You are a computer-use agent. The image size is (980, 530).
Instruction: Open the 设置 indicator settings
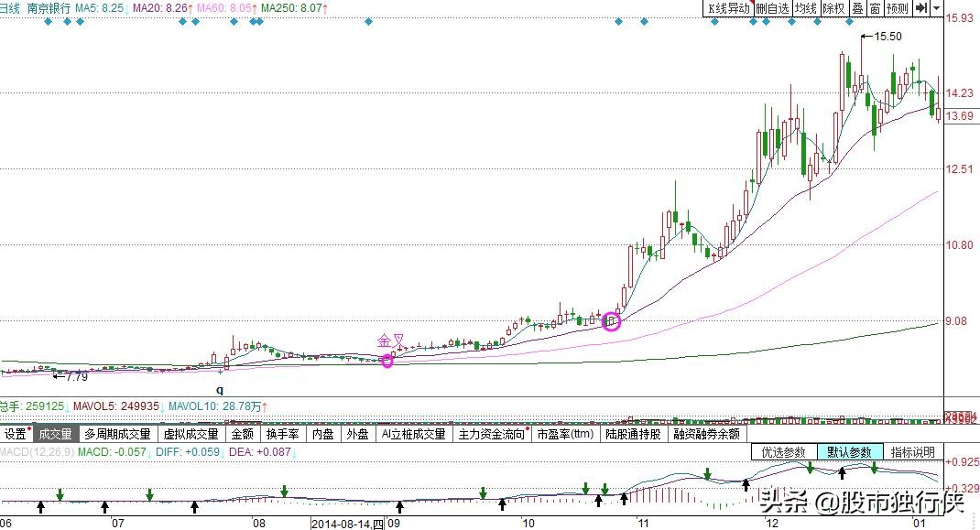coord(15,435)
